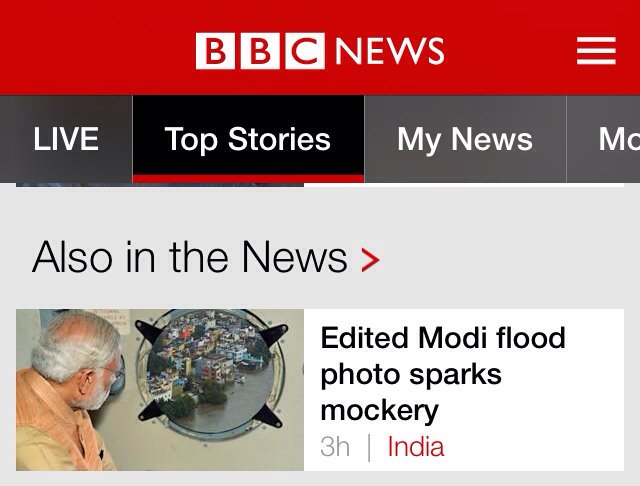The width and height of the screenshot is (640, 486).
Task: Click the red underline below Top Stories
Action: pos(248,178)
